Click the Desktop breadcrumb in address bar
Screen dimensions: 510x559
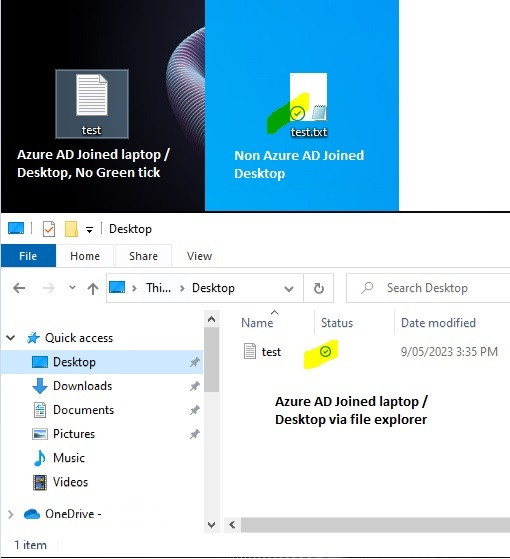point(213,288)
